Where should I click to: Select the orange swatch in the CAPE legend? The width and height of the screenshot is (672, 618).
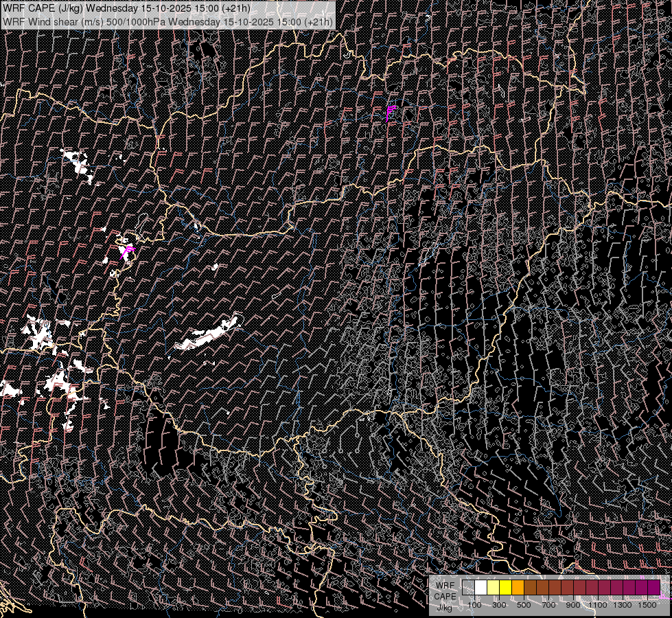tap(518, 588)
